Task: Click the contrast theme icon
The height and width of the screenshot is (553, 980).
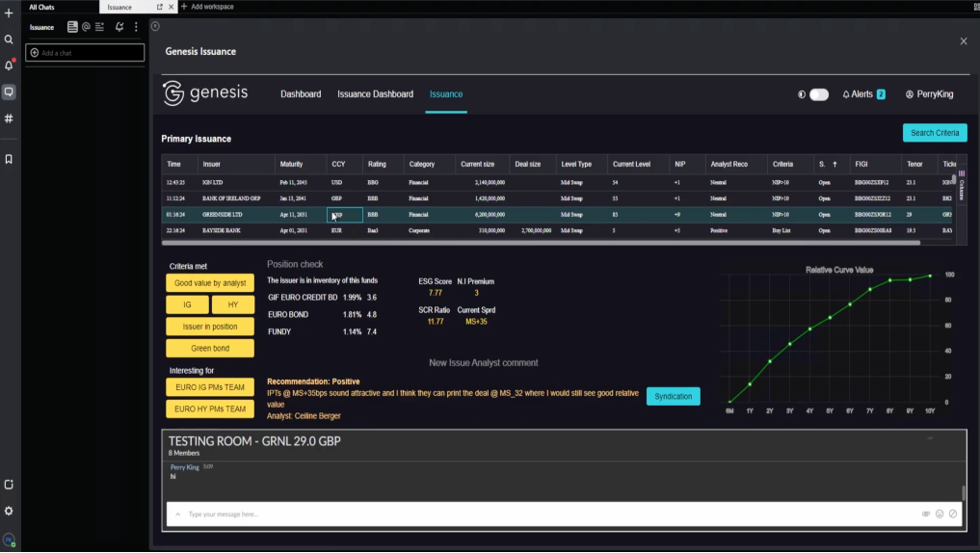Action: (802, 94)
